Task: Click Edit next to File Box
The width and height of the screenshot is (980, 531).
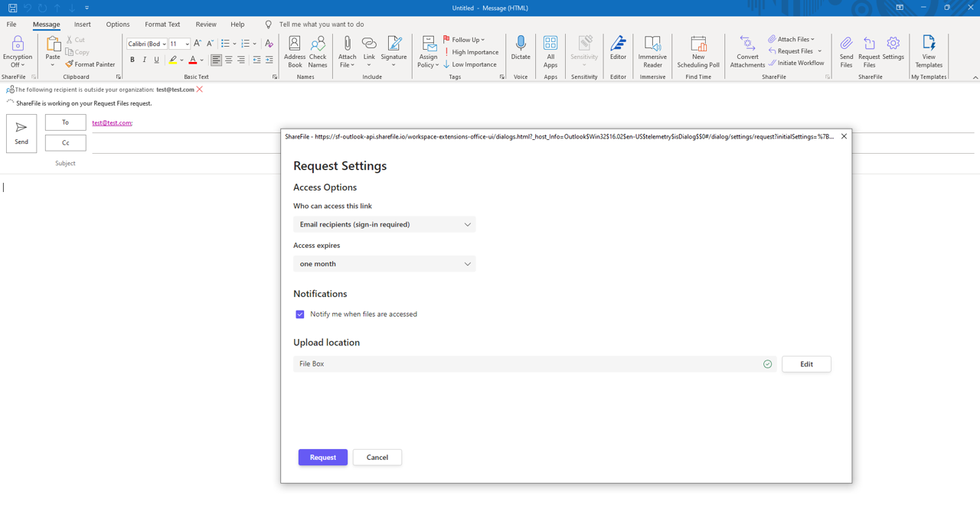Action: 806,364
